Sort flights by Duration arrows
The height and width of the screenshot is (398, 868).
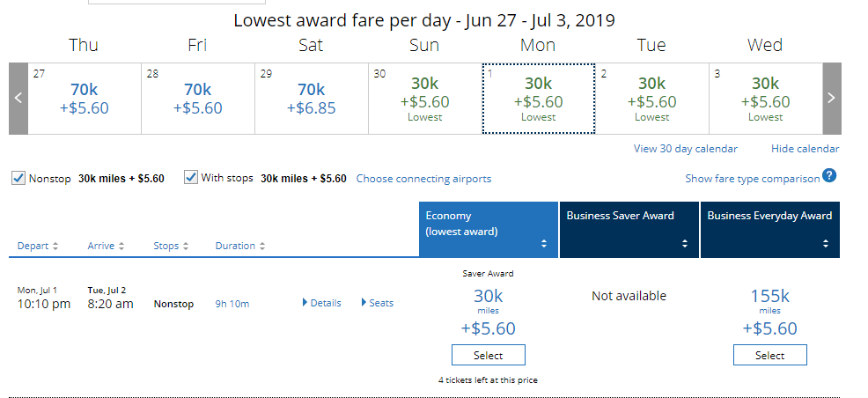pyautogui.click(x=261, y=246)
